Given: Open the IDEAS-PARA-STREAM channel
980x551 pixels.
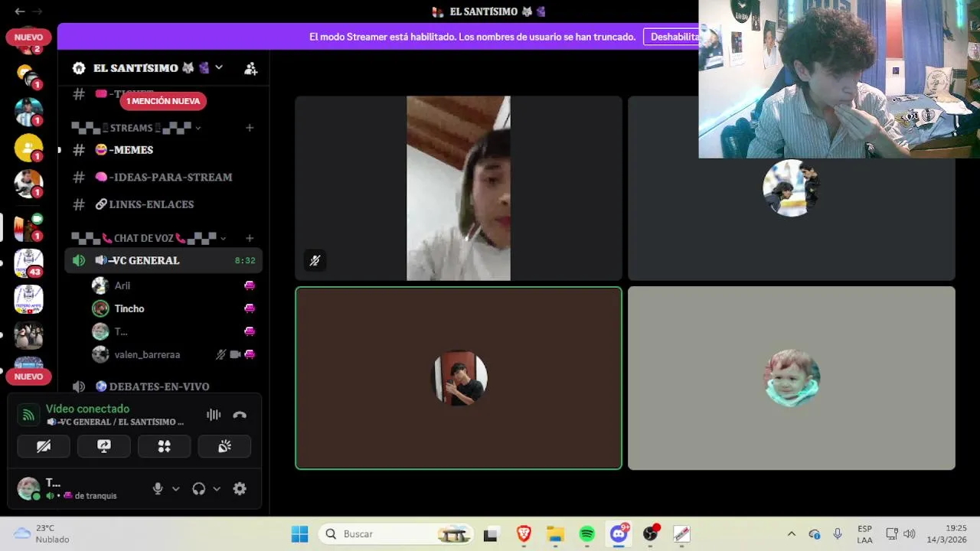Looking at the screenshot, I should tap(163, 177).
